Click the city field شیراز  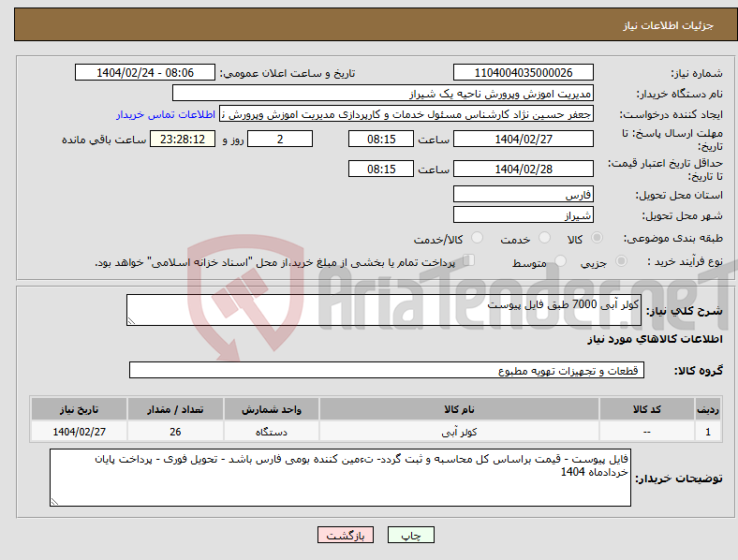pyautogui.click(x=523, y=214)
